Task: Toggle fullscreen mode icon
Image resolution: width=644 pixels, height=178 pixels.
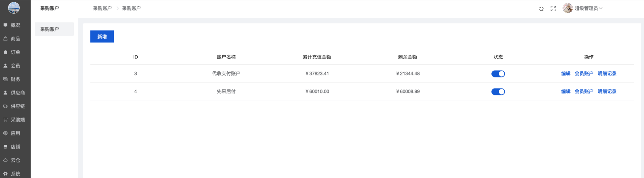Action: pyautogui.click(x=553, y=9)
